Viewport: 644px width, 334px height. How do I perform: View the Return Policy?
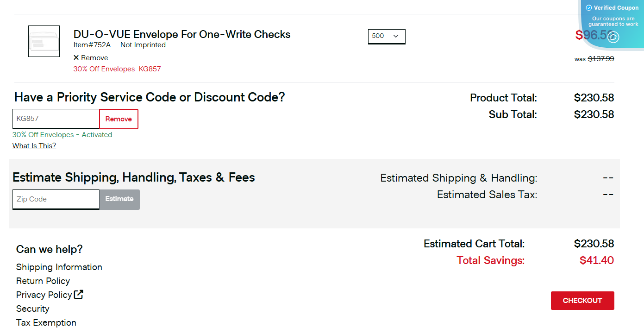coord(43,281)
